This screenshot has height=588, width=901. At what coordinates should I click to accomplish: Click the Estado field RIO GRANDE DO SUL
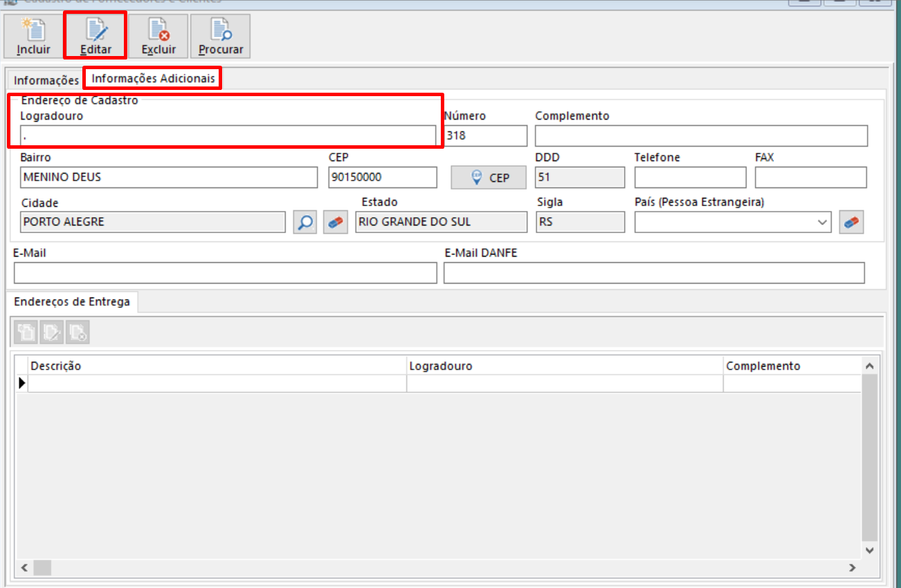(442, 222)
